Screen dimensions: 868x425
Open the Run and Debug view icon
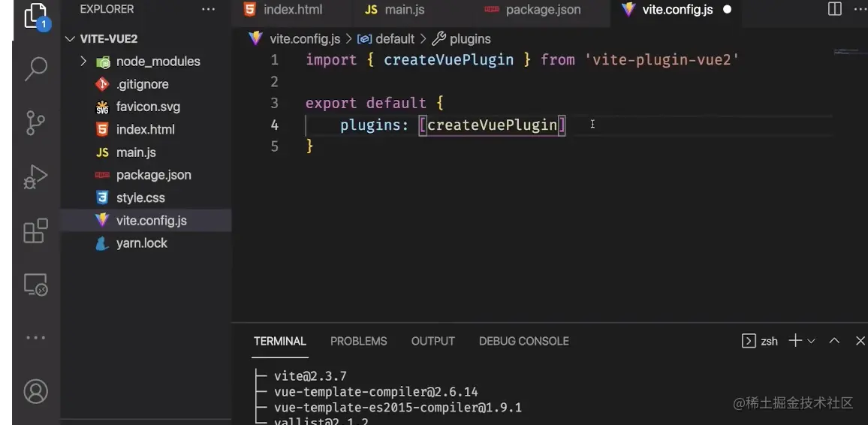[x=36, y=177]
